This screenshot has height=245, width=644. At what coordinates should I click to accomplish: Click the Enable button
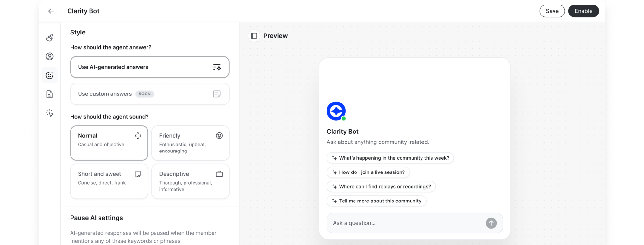click(583, 11)
